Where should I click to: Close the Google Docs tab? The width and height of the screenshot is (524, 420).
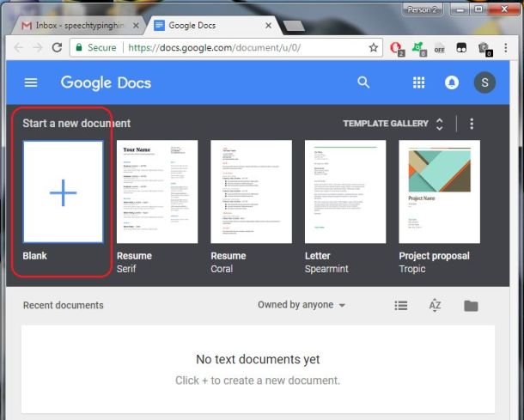click(x=268, y=26)
